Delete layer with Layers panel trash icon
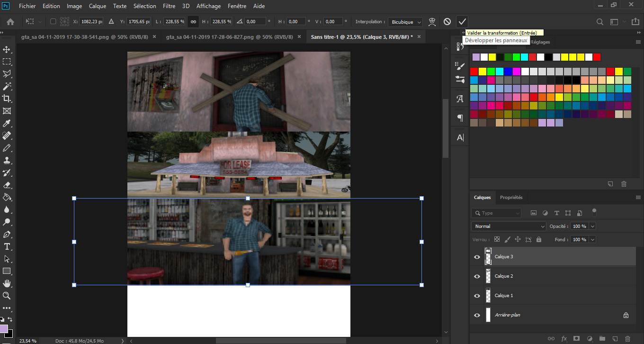This screenshot has height=344, width=644. coord(627,338)
